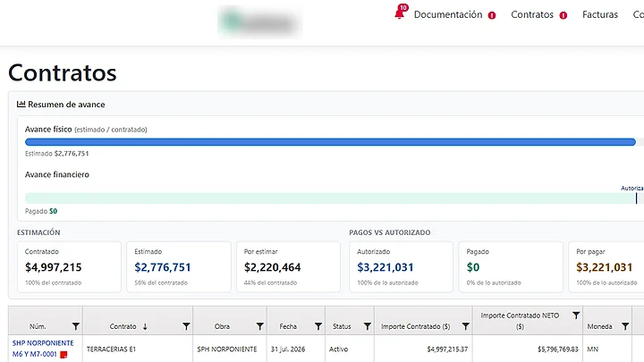Image resolution: width=644 pixels, height=362 pixels.
Task: Open the Facturas menu
Action: (x=600, y=15)
